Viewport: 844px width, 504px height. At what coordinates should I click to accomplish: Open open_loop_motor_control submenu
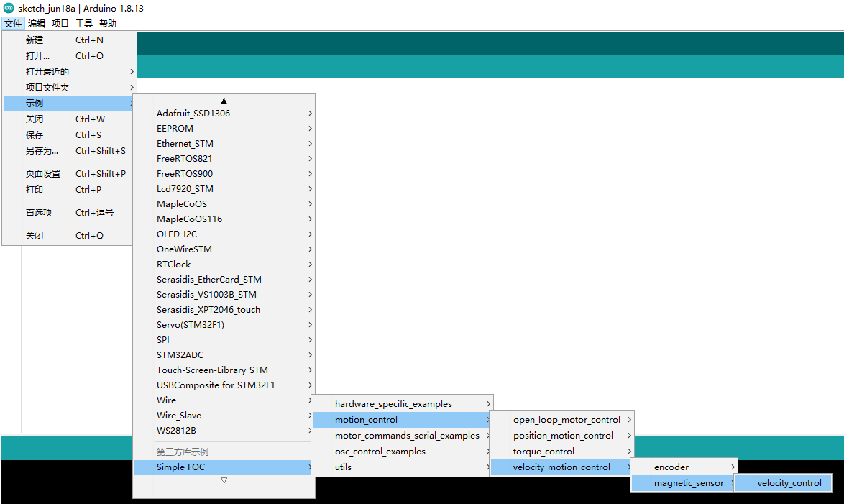[562, 419]
